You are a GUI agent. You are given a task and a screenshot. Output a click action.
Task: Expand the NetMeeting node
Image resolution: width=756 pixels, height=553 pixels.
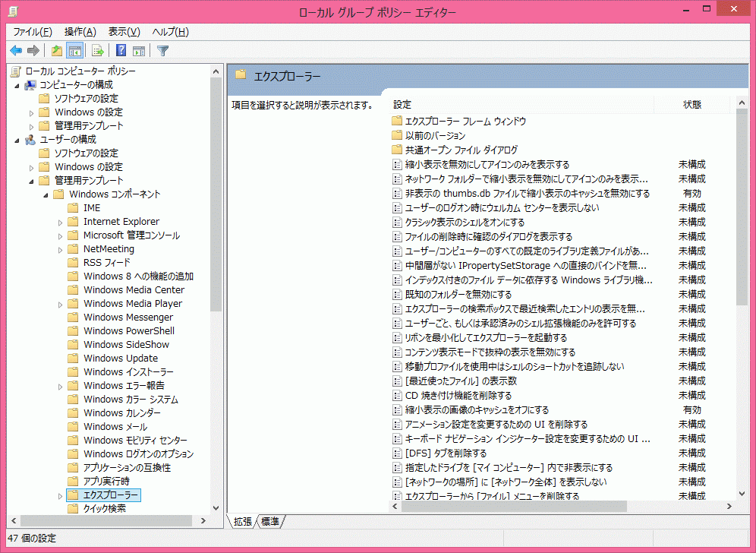point(60,250)
